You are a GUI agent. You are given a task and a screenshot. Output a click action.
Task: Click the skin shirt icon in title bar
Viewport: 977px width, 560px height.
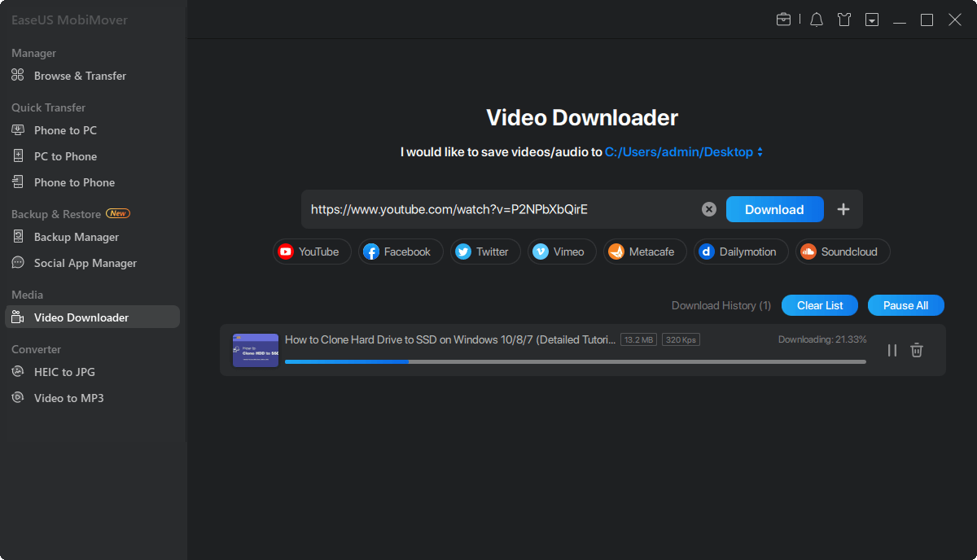[844, 20]
